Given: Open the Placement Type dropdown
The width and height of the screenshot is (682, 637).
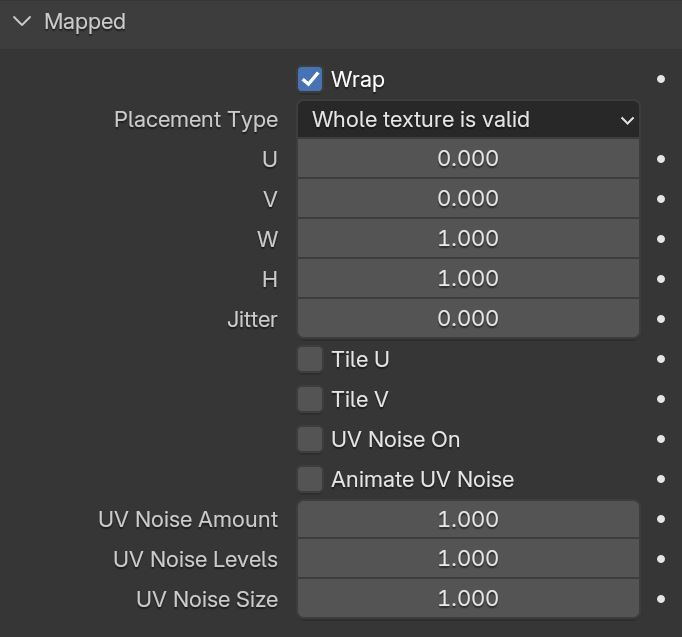Looking at the screenshot, I should (x=468, y=120).
